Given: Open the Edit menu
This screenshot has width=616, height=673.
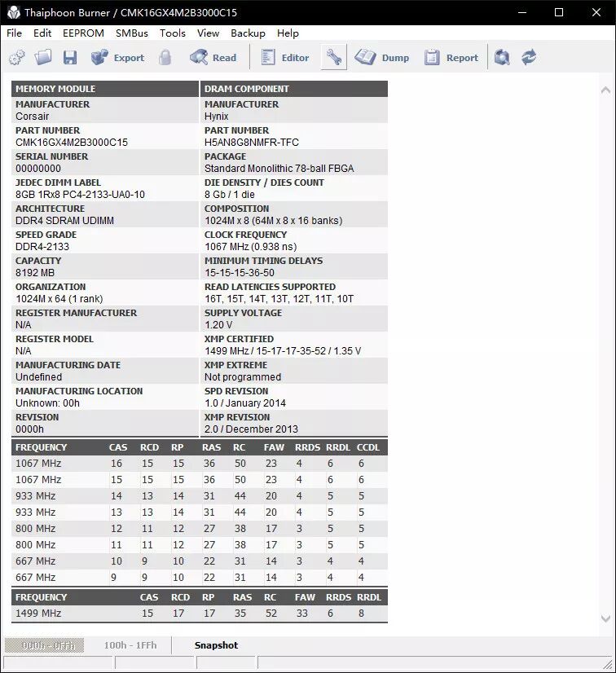Looking at the screenshot, I should [42, 33].
